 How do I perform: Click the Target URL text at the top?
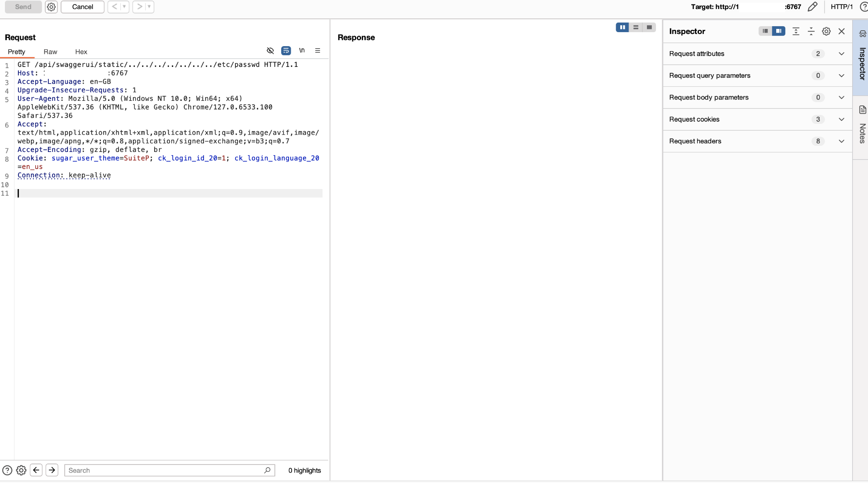(746, 7)
